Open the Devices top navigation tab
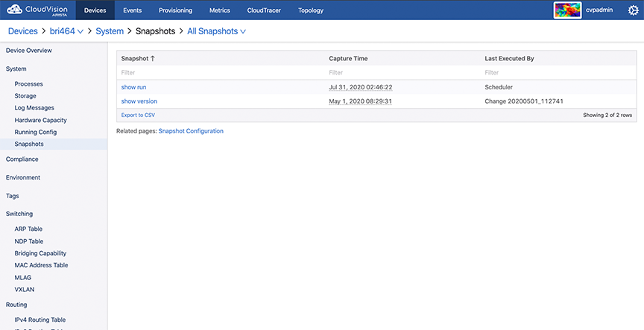 point(95,10)
